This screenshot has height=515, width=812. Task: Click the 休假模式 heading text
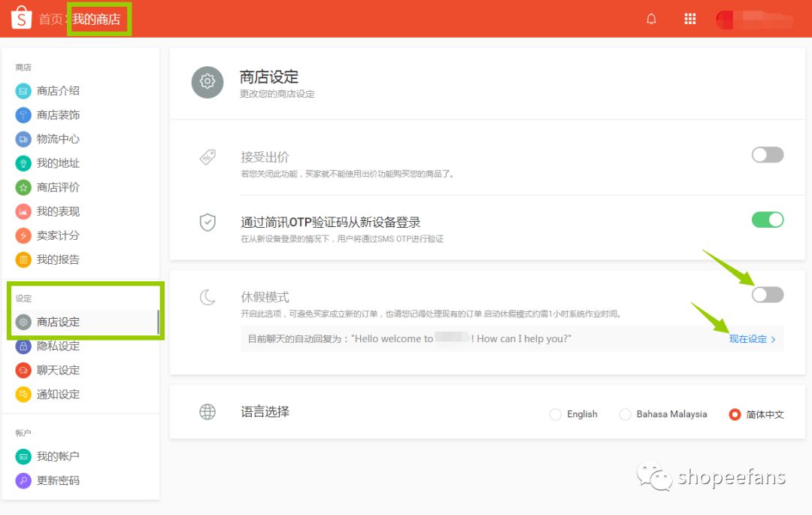(x=265, y=297)
